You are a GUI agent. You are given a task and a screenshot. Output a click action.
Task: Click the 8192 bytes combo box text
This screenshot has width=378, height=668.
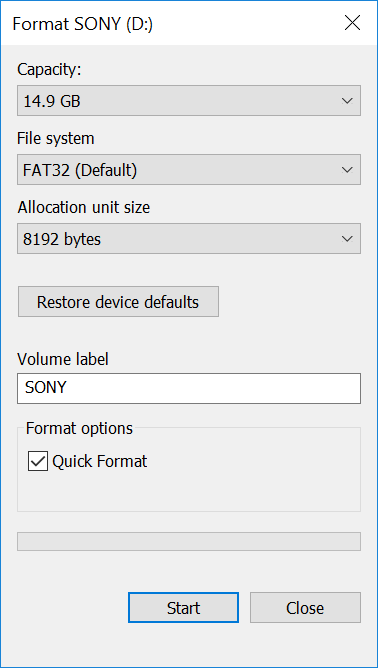tap(62, 239)
